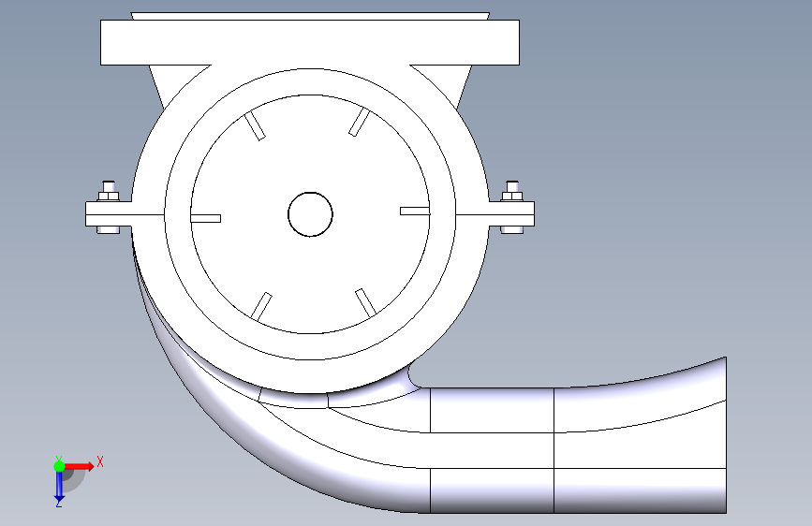Click the green Y axis dot of the triad
Screen dimensions: 812x526
point(59,466)
